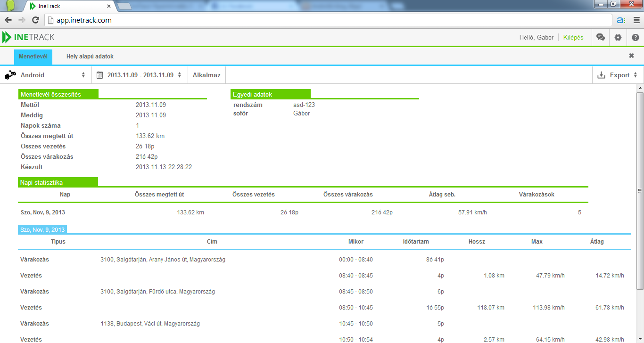Viewport: 644px width, 343px height.
Task: Click the Összes várakozás 21ó 42p value
Action: pos(147,157)
